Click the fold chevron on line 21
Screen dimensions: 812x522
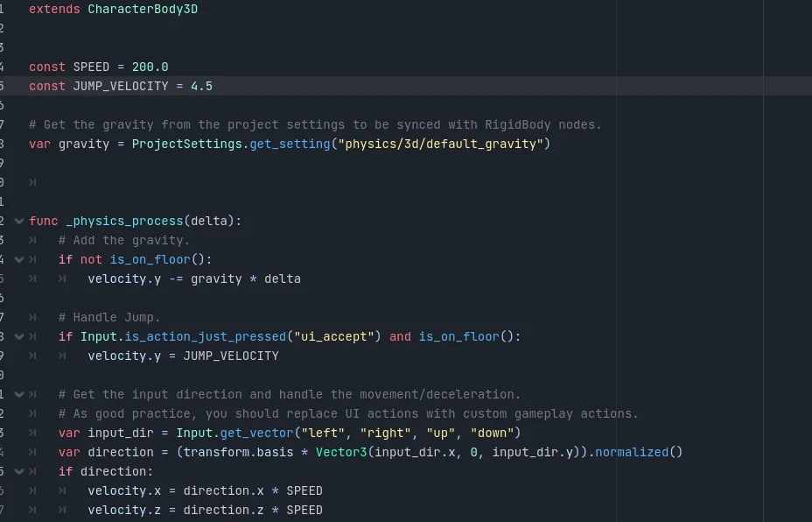click(19, 393)
